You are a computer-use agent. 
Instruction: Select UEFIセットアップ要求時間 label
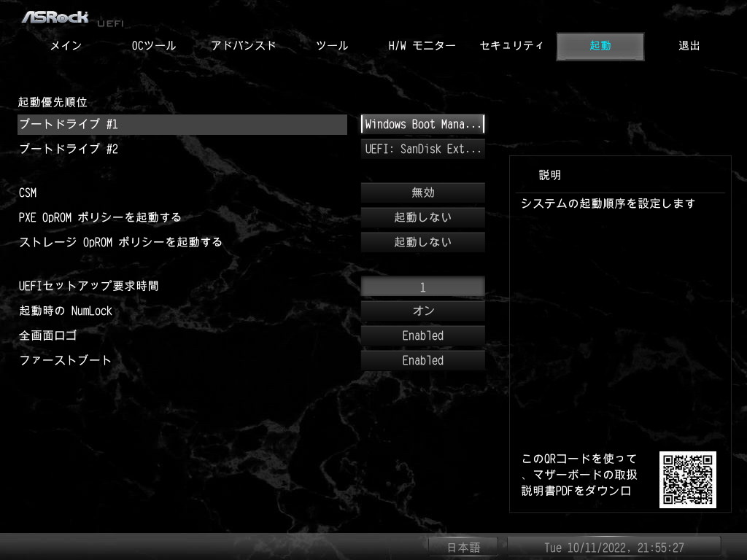[x=88, y=286]
